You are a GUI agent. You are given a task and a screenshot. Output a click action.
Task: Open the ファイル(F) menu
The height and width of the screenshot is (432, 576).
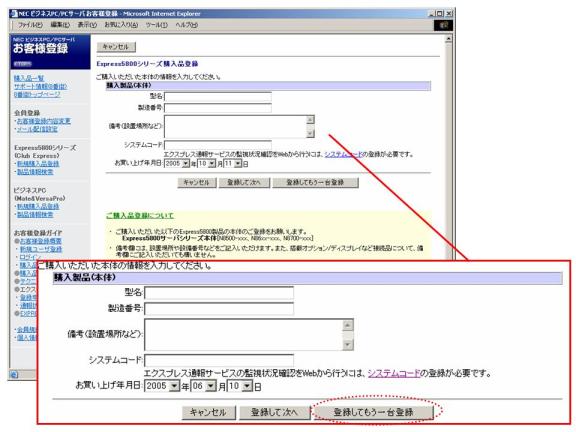click(30, 25)
